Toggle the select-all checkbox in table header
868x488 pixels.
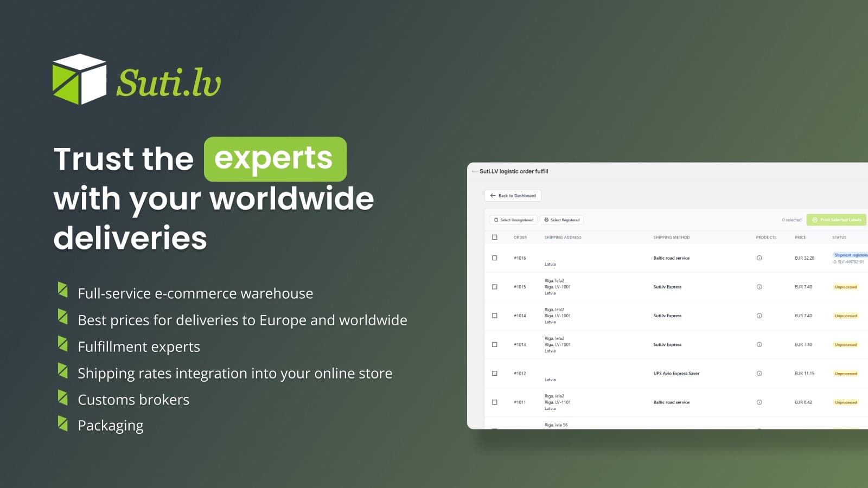tap(494, 237)
